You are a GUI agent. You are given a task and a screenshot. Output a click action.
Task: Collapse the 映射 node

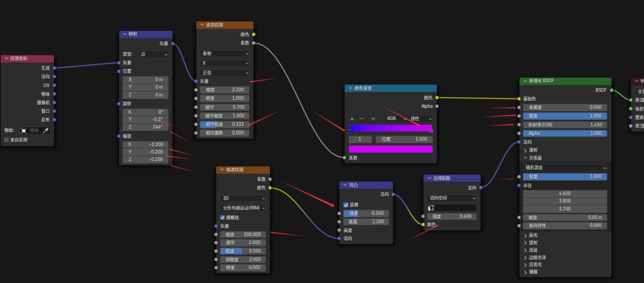(x=125, y=34)
